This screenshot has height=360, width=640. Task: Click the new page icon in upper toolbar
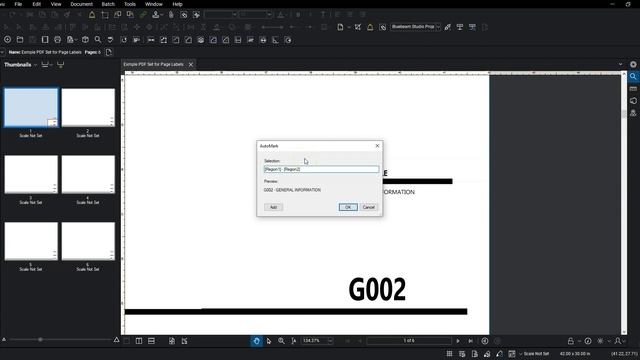click(x=340, y=27)
